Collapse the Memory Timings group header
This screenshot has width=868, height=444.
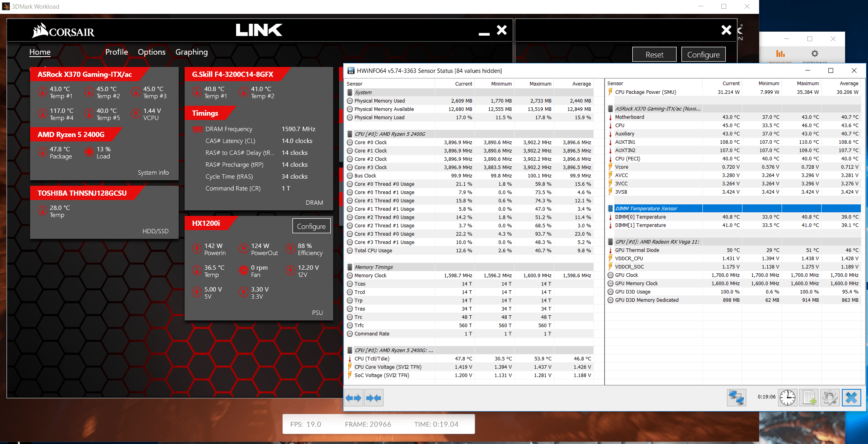click(470, 267)
